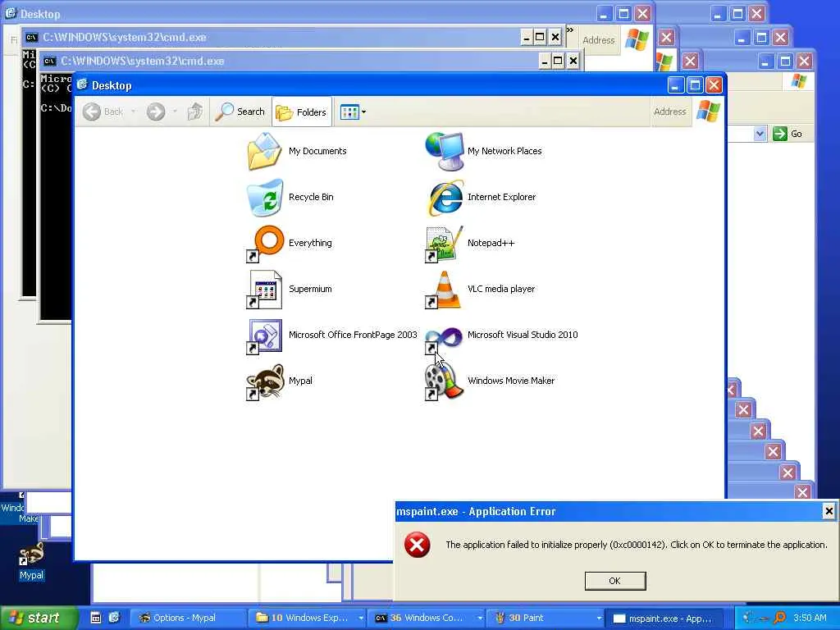The width and height of the screenshot is (840, 630).
Task: Click the first cmd.exe window title bar
Action: click(x=292, y=37)
